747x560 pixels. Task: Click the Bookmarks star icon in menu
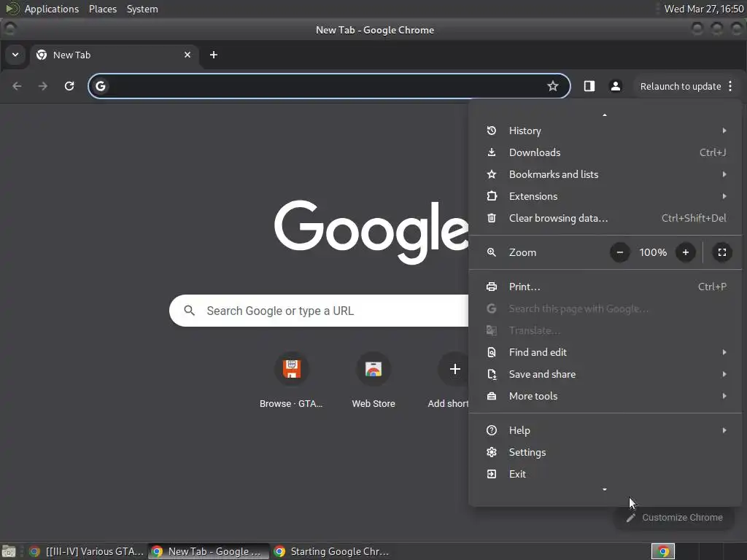pos(492,174)
